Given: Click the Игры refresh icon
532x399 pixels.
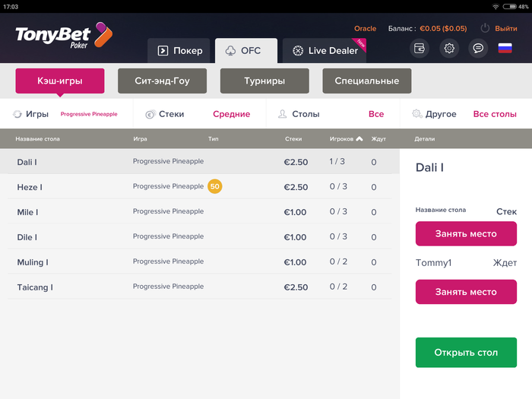Looking at the screenshot, I should coord(17,114).
